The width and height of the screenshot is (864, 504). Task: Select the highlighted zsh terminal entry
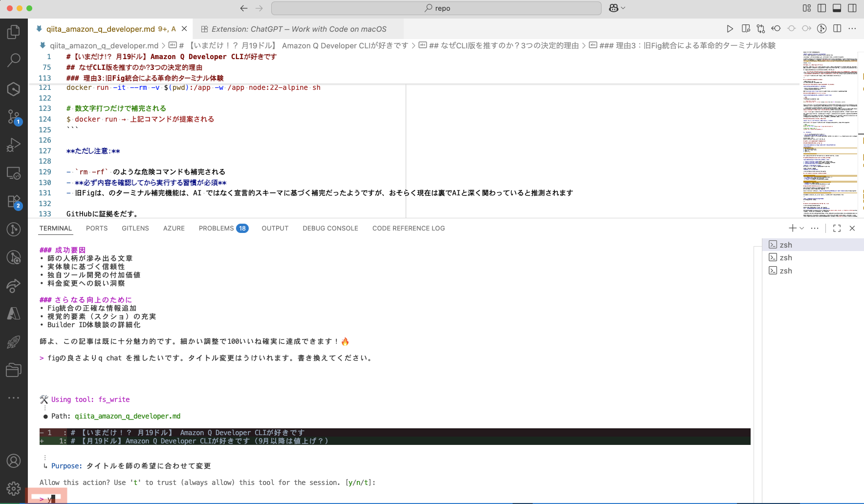coord(813,245)
